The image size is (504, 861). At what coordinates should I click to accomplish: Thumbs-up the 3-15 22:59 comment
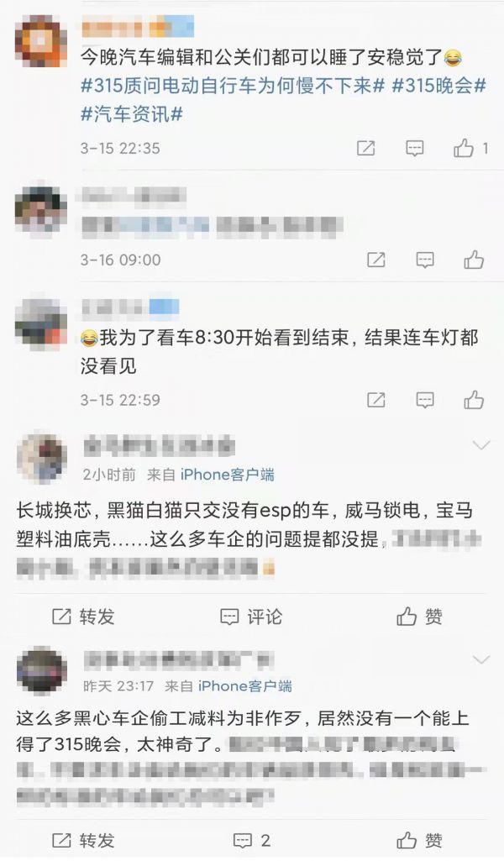tap(474, 400)
